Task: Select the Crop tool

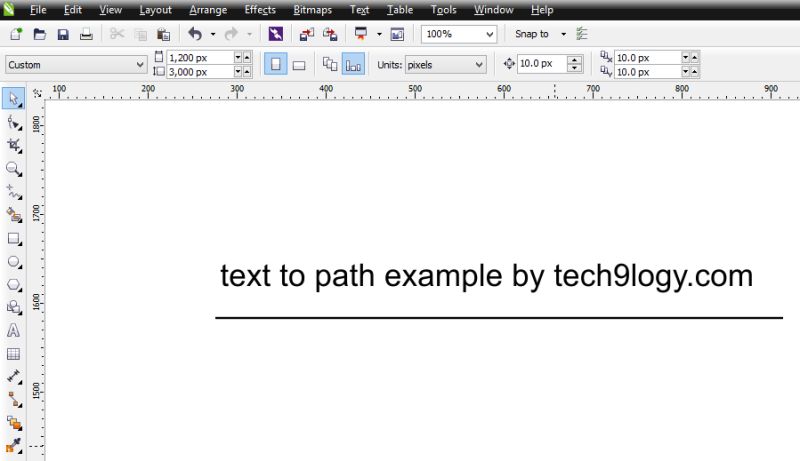Action: tap(14, 145)
